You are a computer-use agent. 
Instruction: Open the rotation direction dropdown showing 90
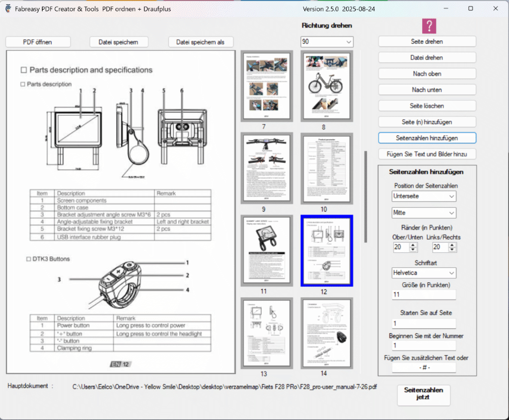pyautogui.click(x=327, y=42)
